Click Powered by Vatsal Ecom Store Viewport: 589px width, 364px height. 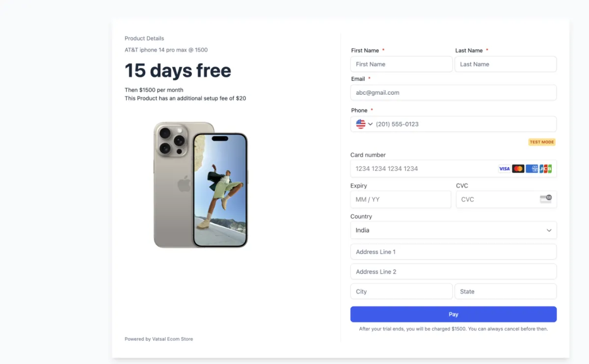coord(159,339)
